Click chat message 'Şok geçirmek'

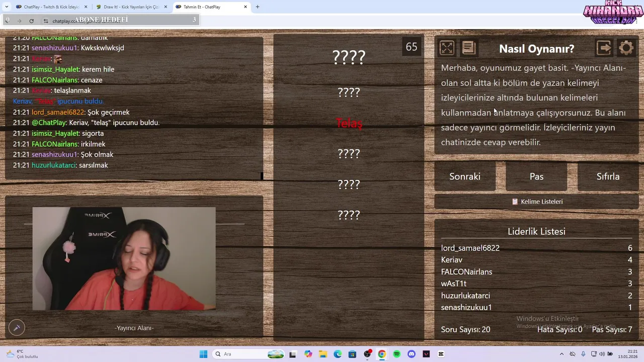[x=109, y=112]
